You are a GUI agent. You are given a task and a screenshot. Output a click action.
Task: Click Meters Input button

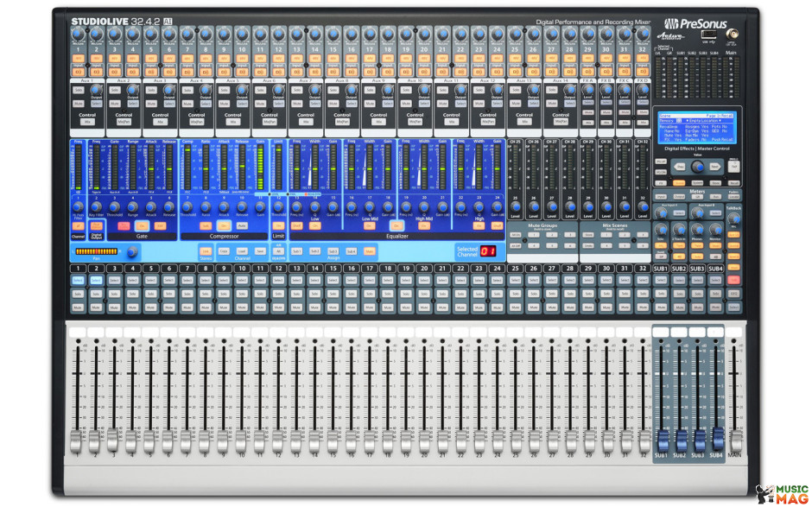pos(661,197)
